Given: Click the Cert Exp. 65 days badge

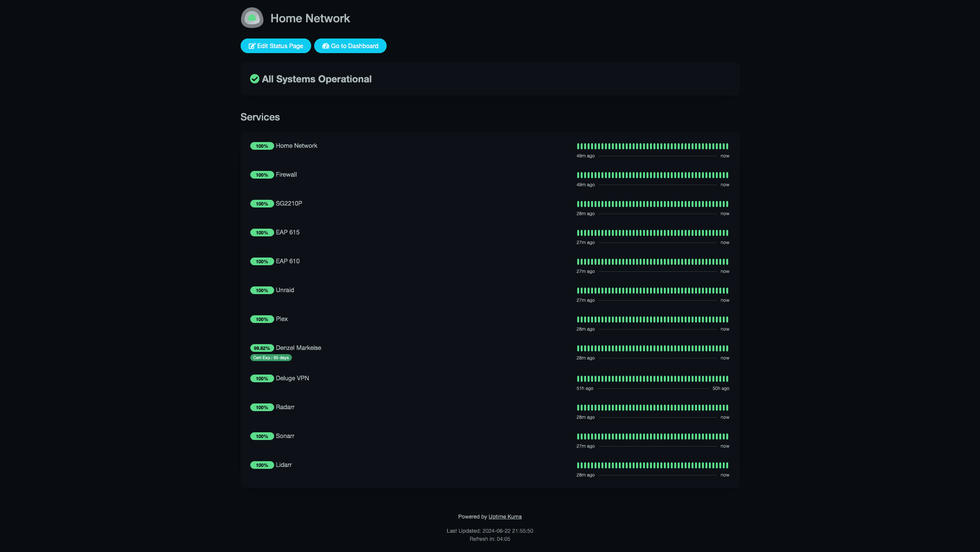Looking at the screenshot, I should (x=271, y=358).
